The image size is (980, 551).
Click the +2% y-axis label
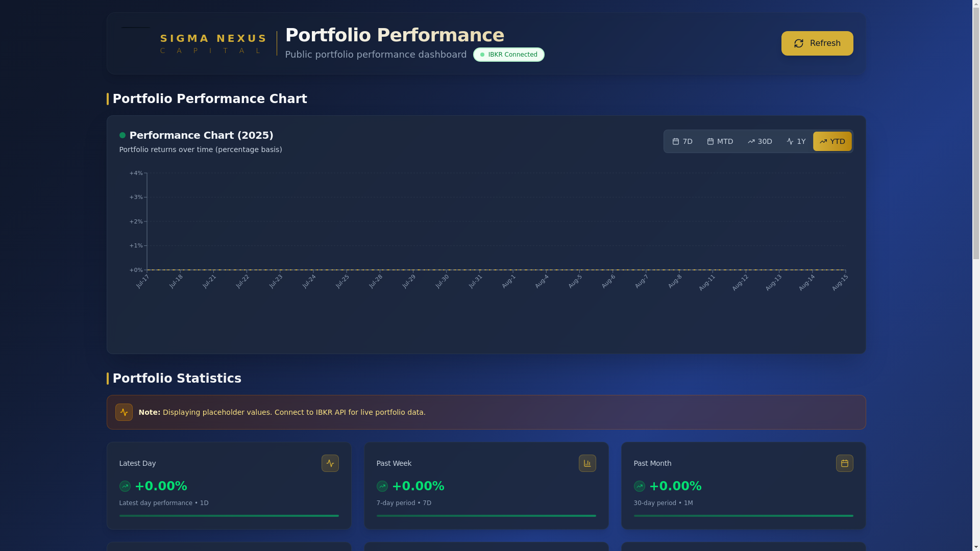coord(136,221)
